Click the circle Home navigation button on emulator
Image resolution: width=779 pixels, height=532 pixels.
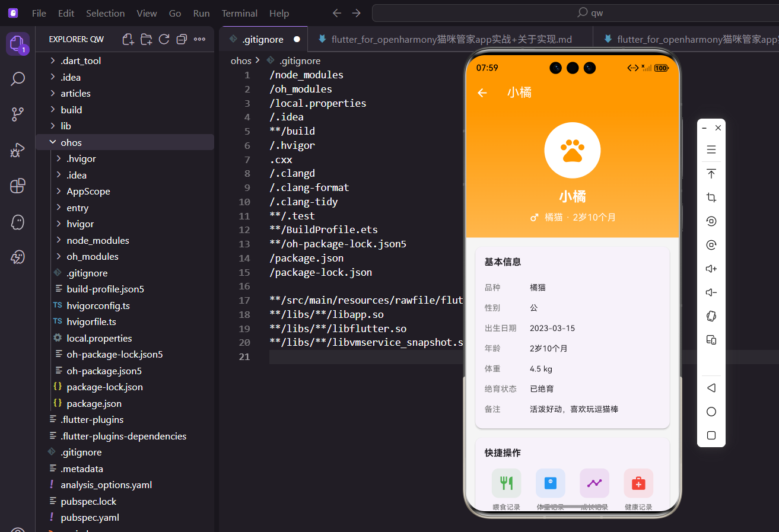(711, 412)
